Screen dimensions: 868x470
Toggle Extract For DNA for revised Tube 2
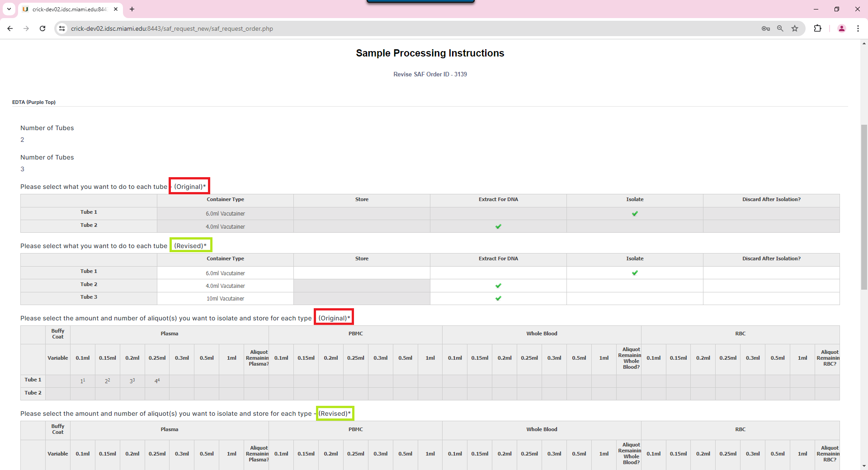(498, 286)
